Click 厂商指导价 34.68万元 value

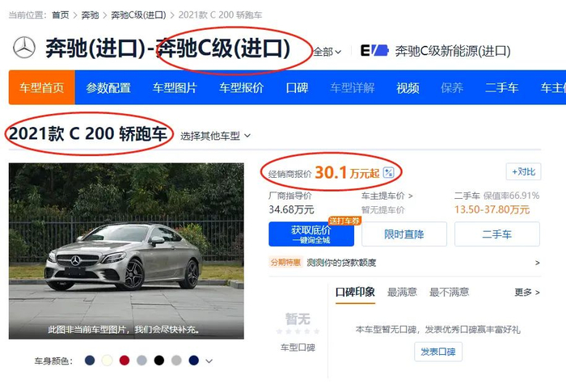292,209
